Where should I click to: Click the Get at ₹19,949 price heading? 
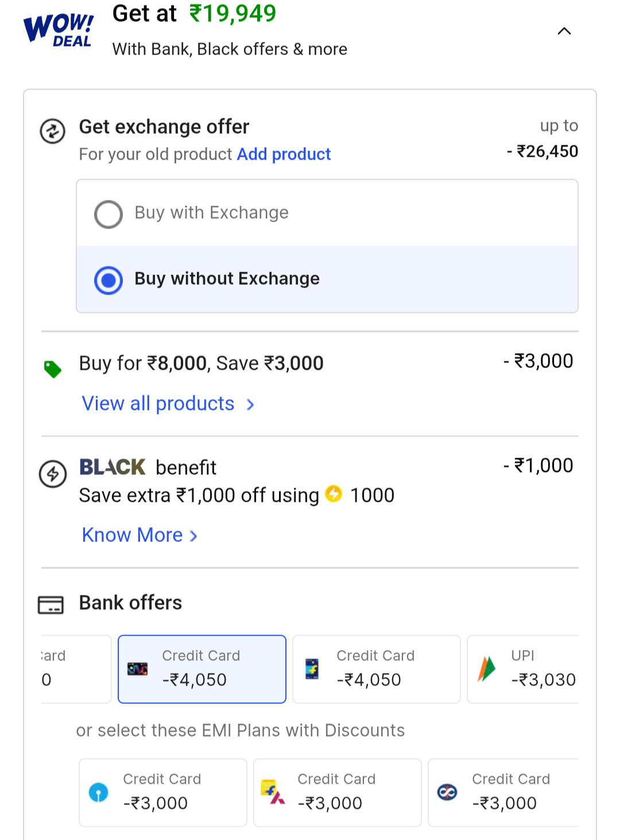point(194,13)
